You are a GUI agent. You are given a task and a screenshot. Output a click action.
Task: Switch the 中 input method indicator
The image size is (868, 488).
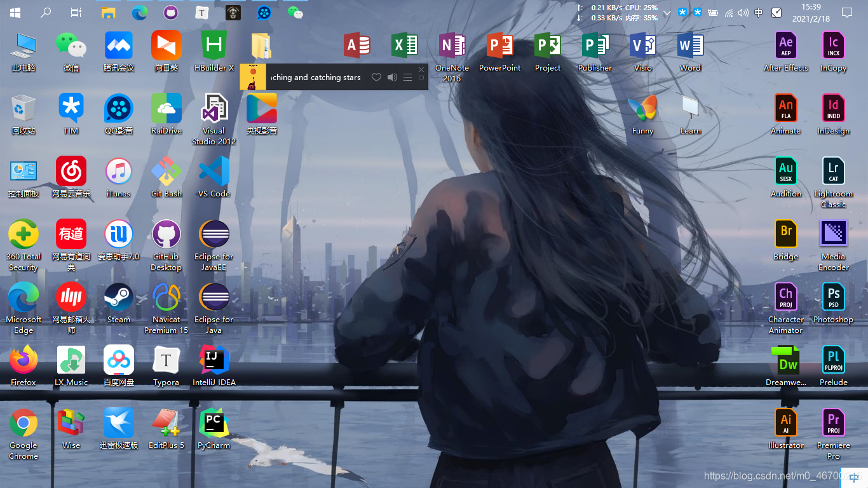click(759, 12)
